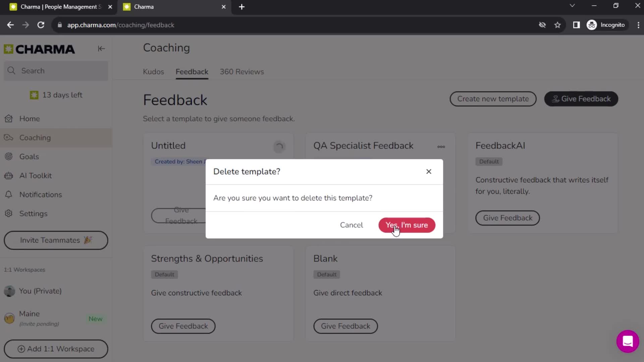Close the Charma People Management tab
This screenshot has height=362, width=644.
click(x=110, y=7)
